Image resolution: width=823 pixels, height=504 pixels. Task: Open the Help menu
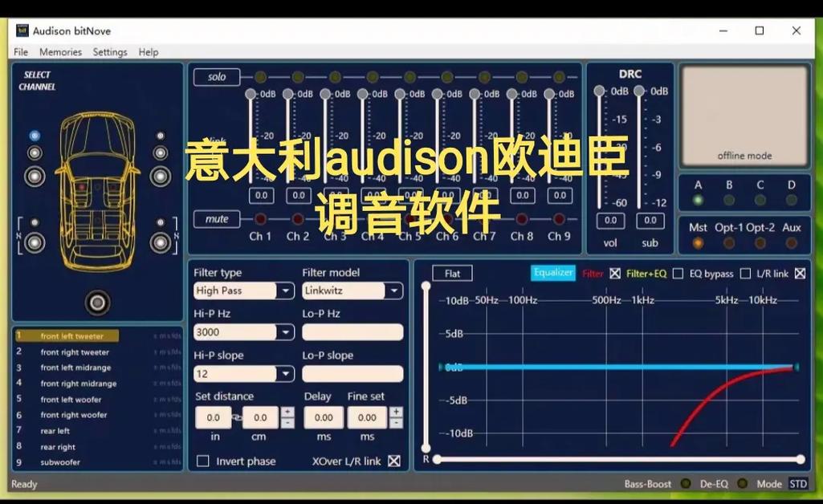tap(149, 52)
